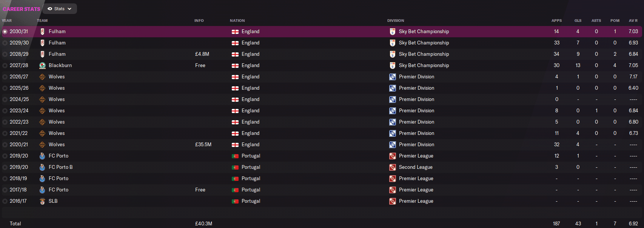644x228 pixels.
Task: Click the Blackburn club badge icon
Action: point(42,66)
